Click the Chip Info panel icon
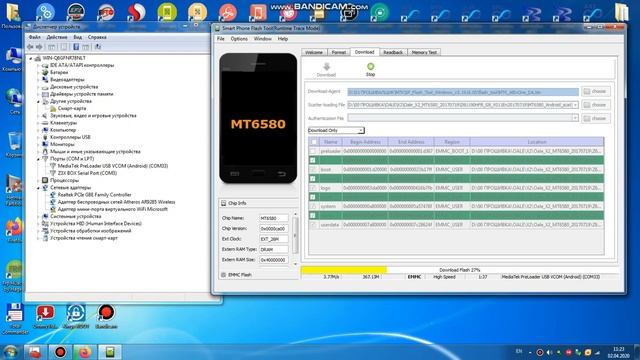The image size is (640, 360). [x=224, y=203]
